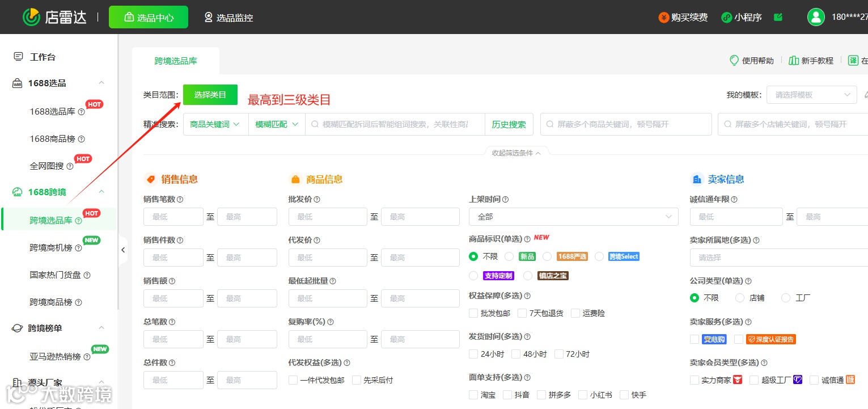Viewport: 868px width, 409px height.
Task: Check the 抖音 waybill checkbox
Action: click(x=507, y=395)
